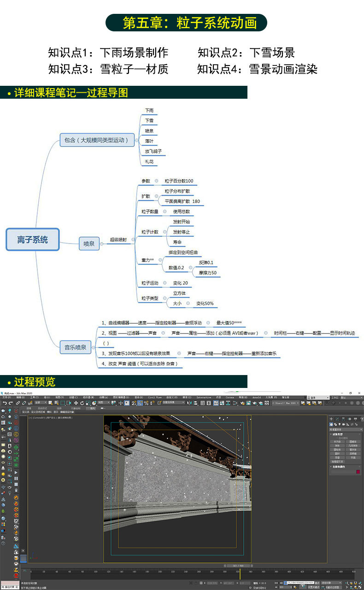Open the Civil View menu
Screen dimensions: 364x590
pos(154,397)
